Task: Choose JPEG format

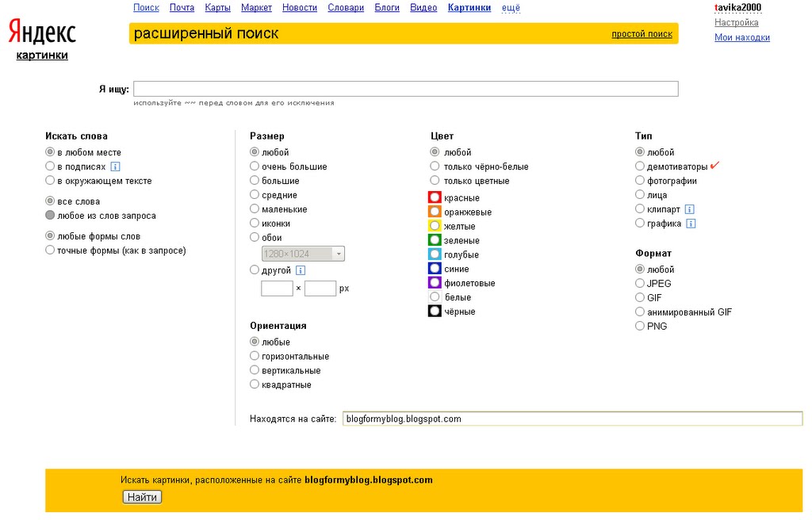Action: (640, 283)
